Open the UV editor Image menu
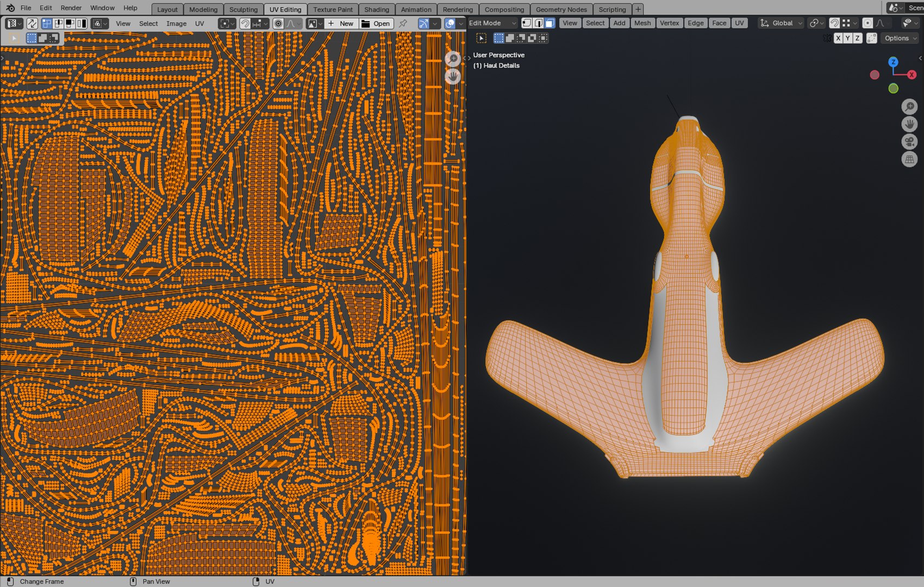 [x=176, y=23]
